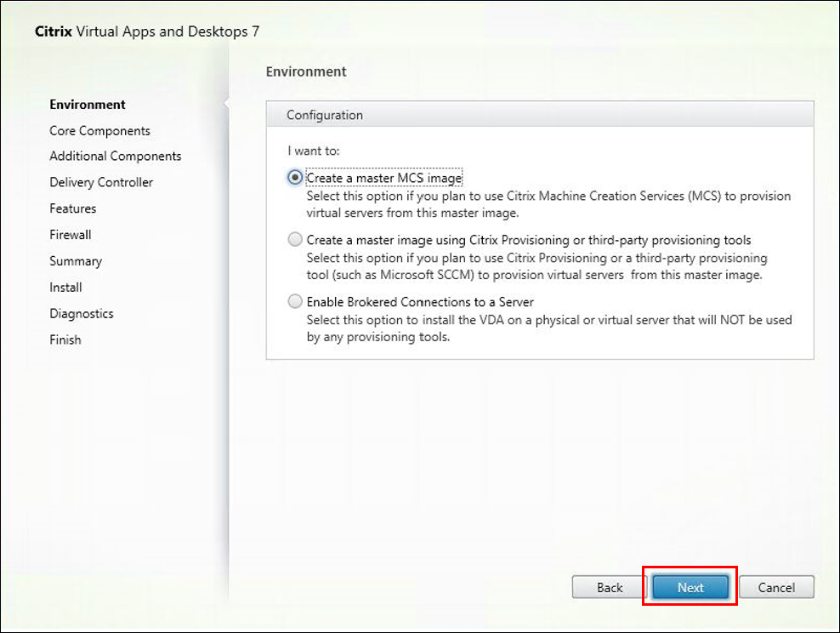Click text 'Select this option if you plan to use Citrix Machine Creation Services'
The height and width of the screenshot is (633, 840).
(x=495, y=197)
